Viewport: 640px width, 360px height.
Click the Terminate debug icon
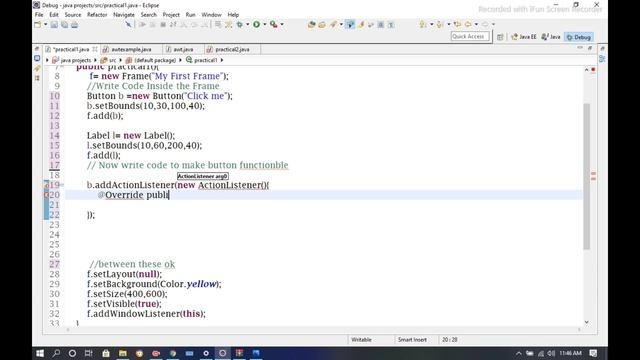pyautogui.click(x=162, y=24)
